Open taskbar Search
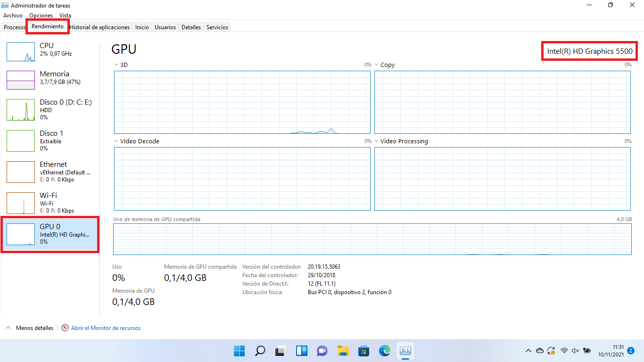This screenshot has height=362, width=644. [260, 351]
